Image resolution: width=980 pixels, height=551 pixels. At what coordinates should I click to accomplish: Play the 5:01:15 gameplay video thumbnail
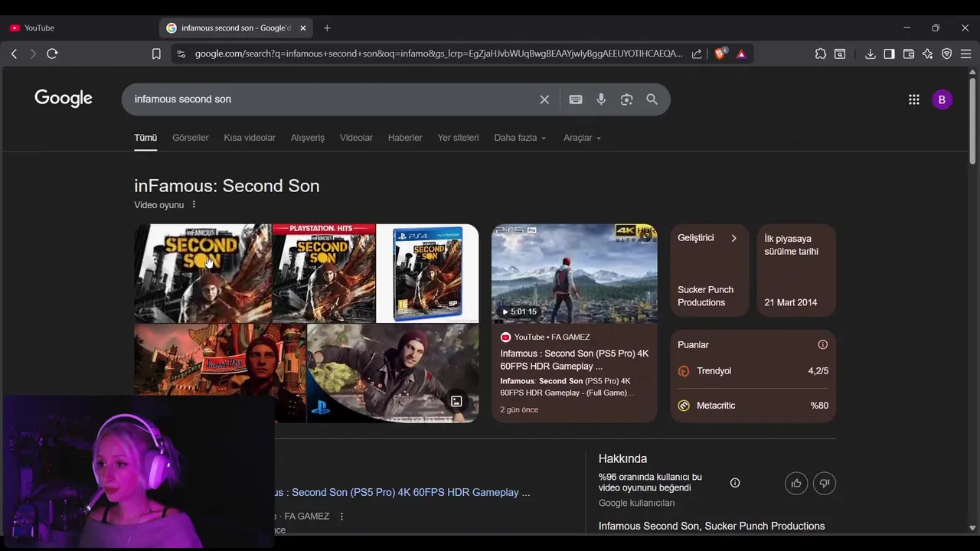click(x=574, y=273)
